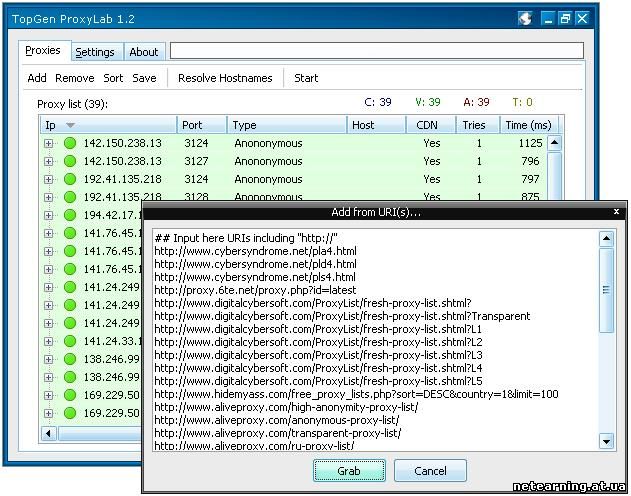Click Save in the toolbar
The width and height of the screenshot is (631, 496).
click(x=144, y=78)
